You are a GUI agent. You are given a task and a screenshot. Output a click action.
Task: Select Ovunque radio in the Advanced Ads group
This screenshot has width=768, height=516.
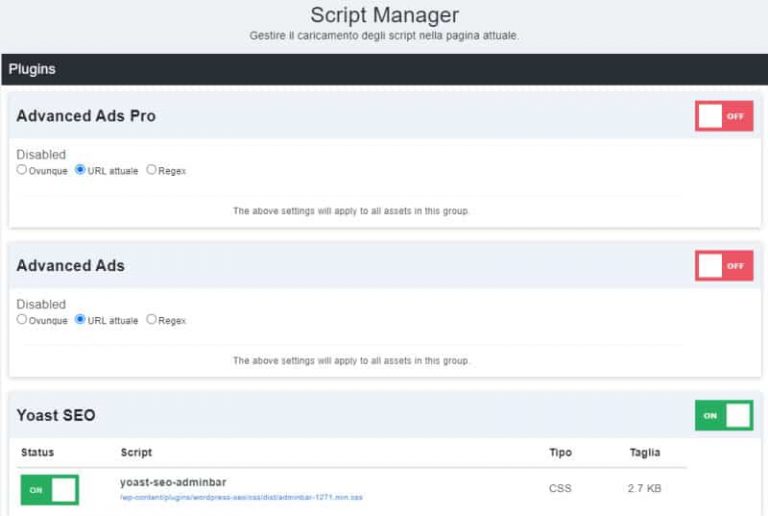22,320
